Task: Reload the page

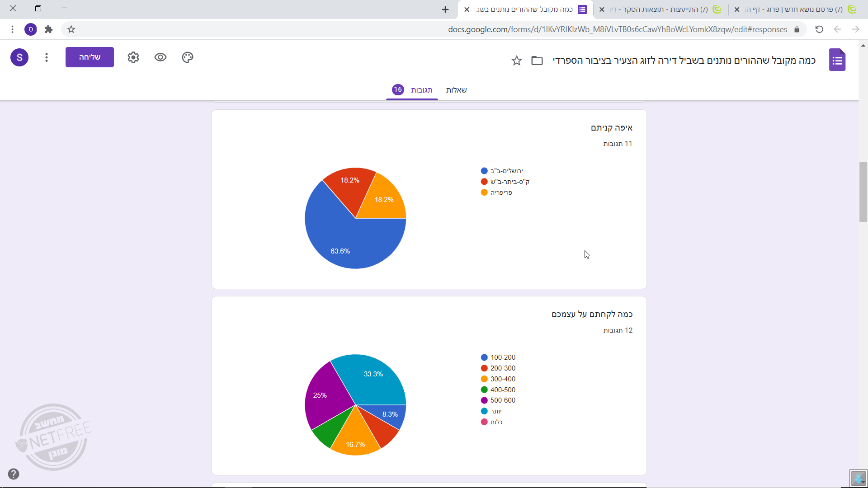Action: (819, 29)
